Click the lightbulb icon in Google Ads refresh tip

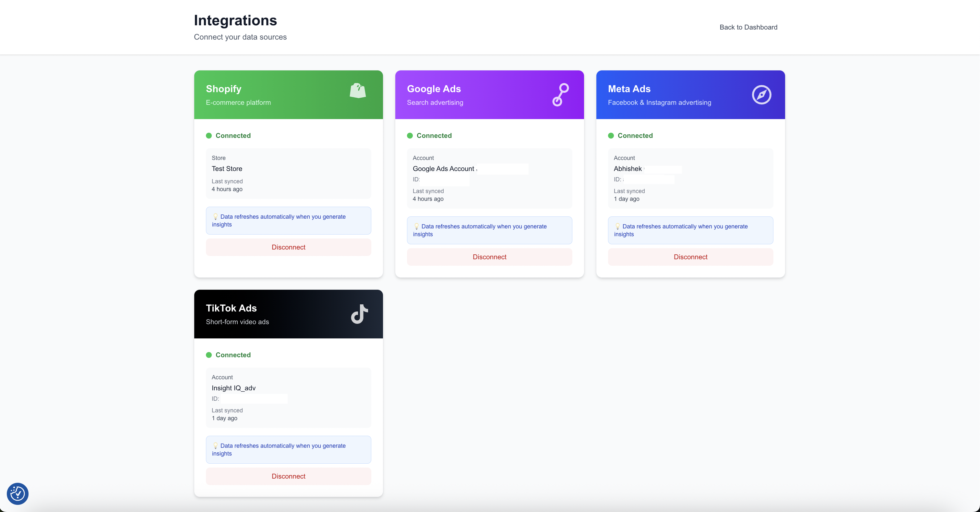coord(417,226)
